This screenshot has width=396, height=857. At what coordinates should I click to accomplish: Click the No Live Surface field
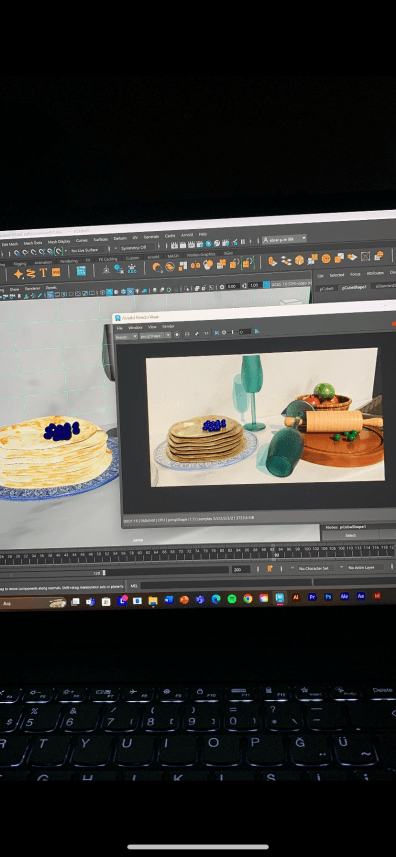tap(86, 250)
